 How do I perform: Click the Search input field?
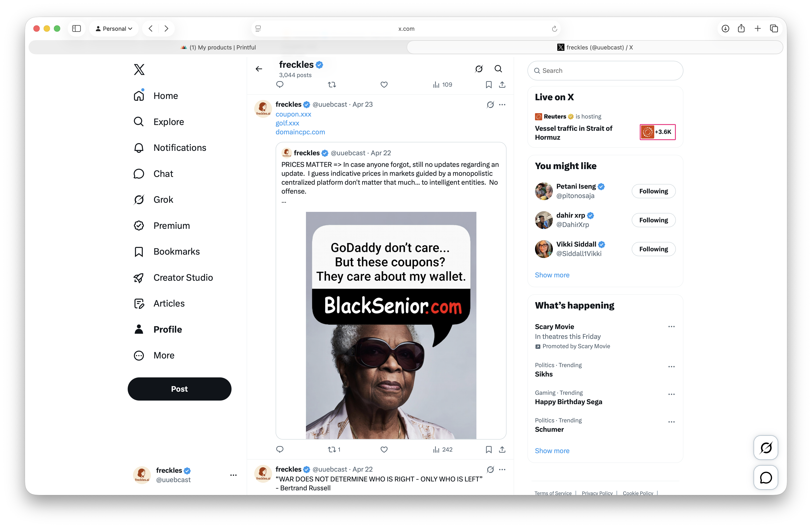coord(605,71)
